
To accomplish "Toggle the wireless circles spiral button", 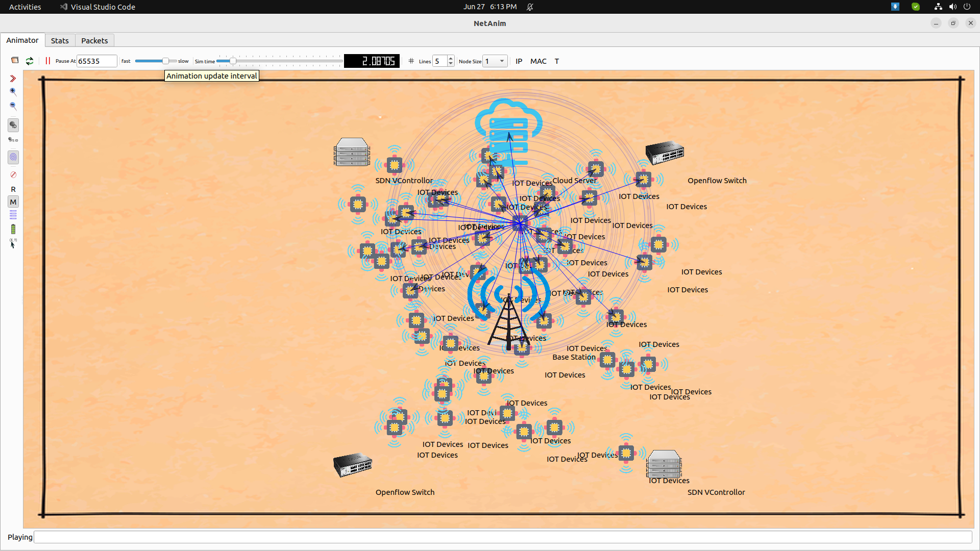I will 13,157.
